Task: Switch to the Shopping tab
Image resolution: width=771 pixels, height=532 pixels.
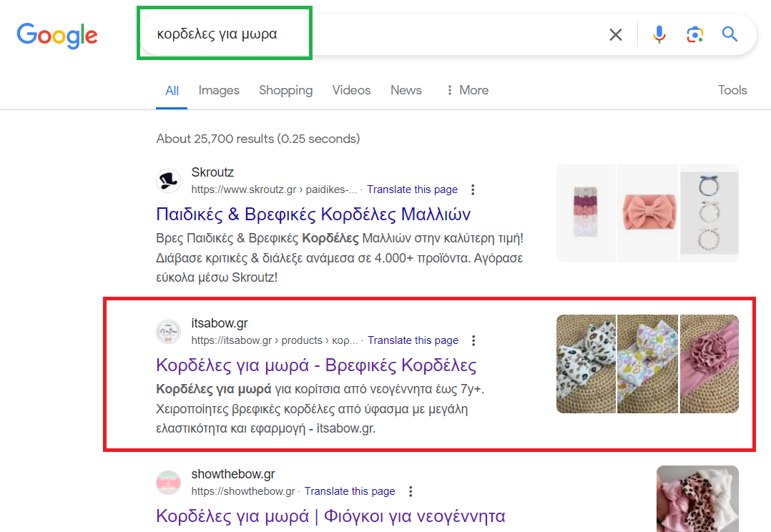Action: [285, 90]
